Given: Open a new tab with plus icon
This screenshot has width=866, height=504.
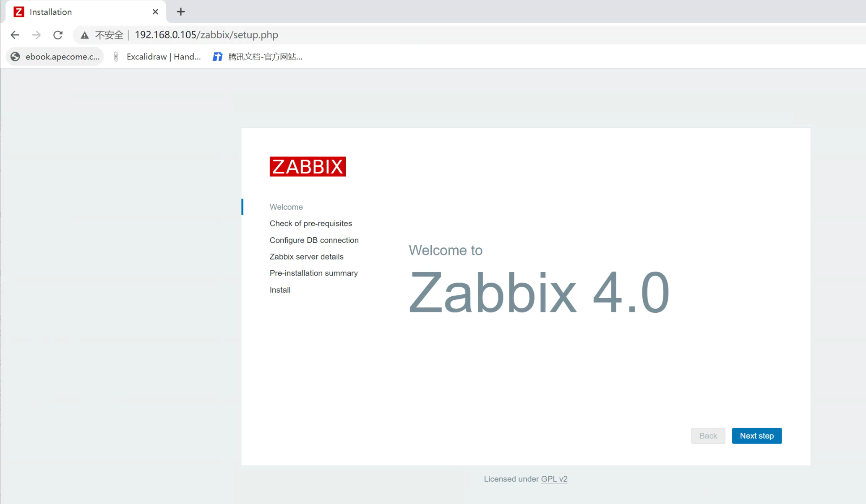Looking at the screenshot, I should pos(181,12).
